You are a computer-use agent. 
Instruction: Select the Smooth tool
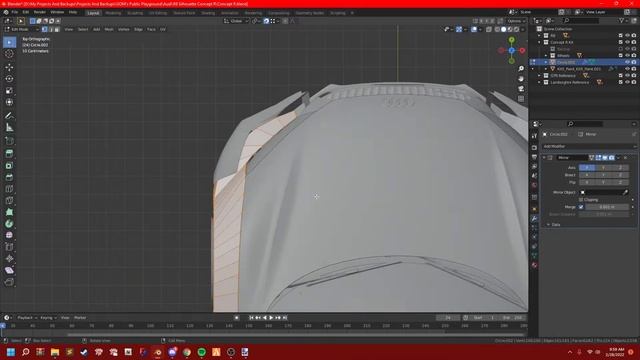pyautogui.click(x=9, y=236)
